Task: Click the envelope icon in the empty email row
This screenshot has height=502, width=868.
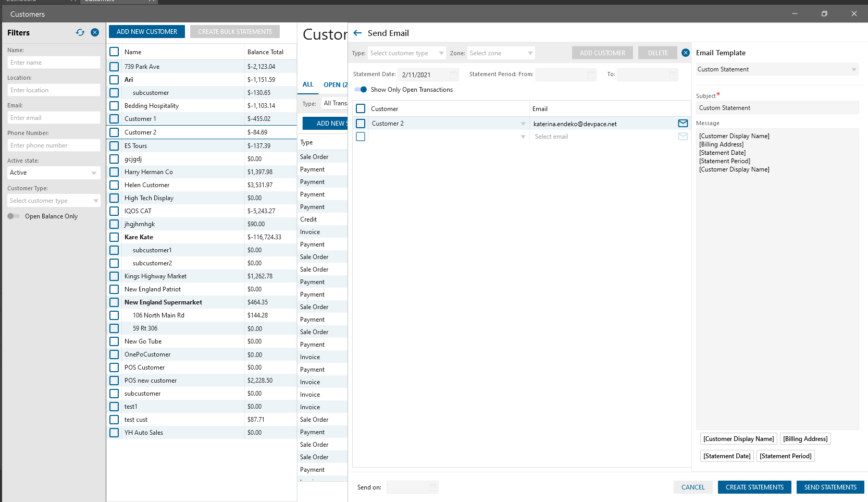Action: pos(683,137)
